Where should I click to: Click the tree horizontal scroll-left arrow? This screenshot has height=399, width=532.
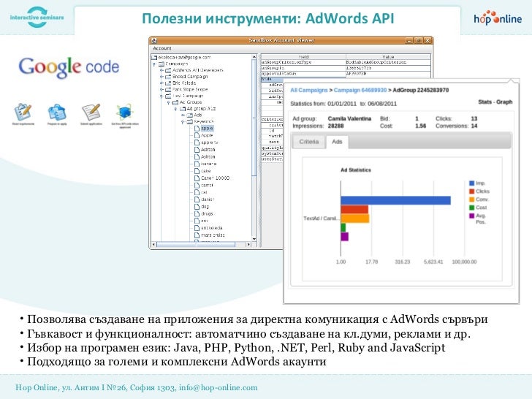pyautogui.click(x=153, y=244)
